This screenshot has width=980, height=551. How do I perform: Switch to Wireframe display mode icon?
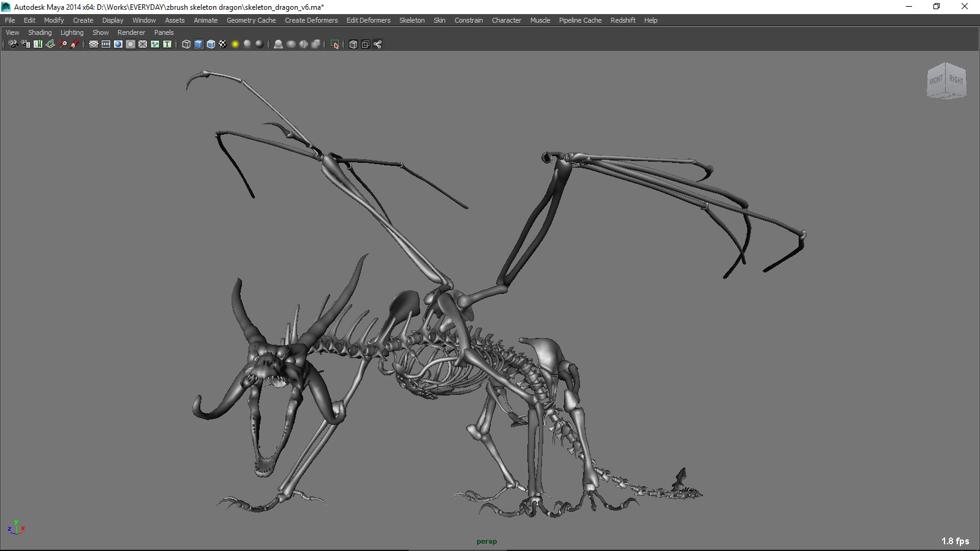point(186,44)
